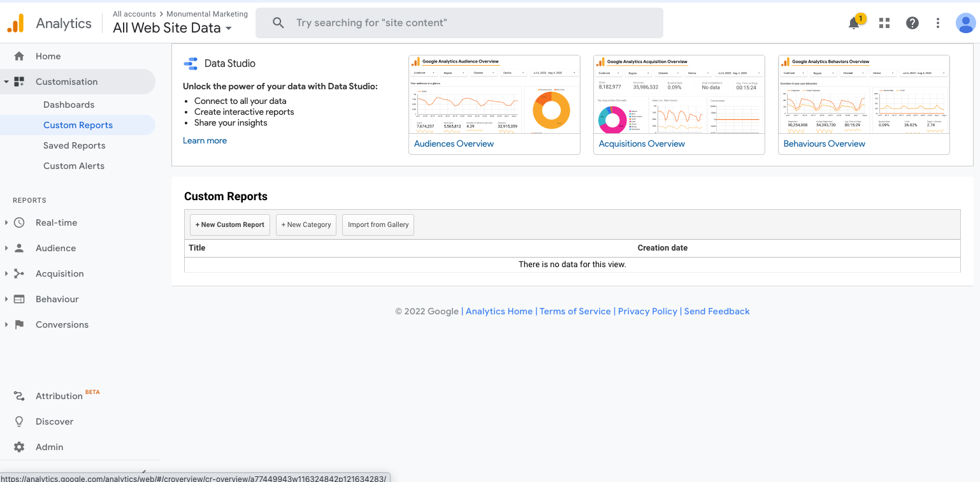Click the Send Feedback link
Viewport: 980px width, 482px height.
coord(717,311)
